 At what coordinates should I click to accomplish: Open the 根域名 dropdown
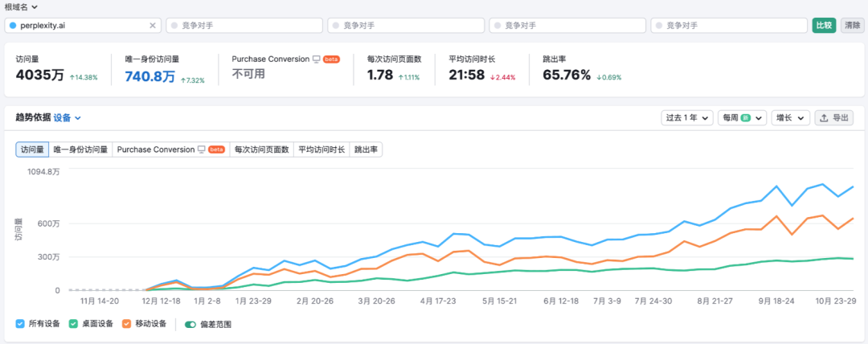(x=21, y=6)
